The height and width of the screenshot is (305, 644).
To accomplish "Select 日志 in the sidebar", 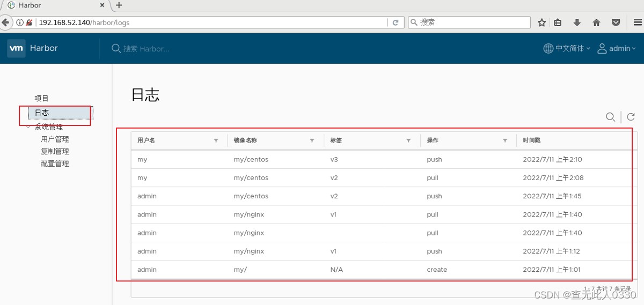I will click(60, 113).
